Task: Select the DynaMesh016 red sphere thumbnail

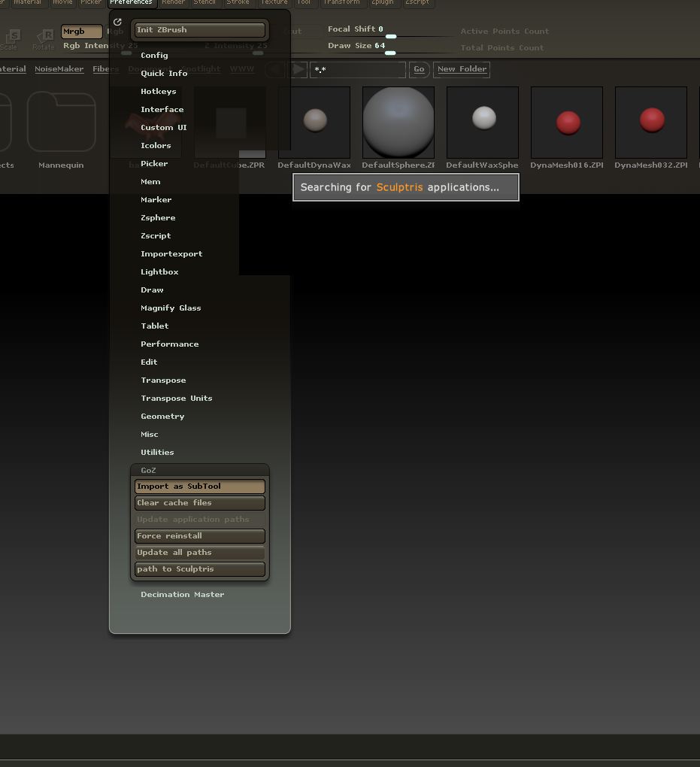Action: pos(566,123)
